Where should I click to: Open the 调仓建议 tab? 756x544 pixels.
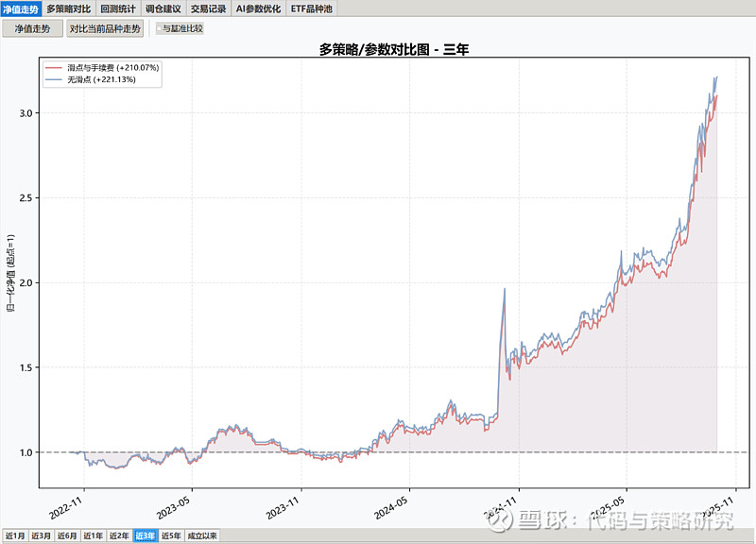(x=163, y=8)
